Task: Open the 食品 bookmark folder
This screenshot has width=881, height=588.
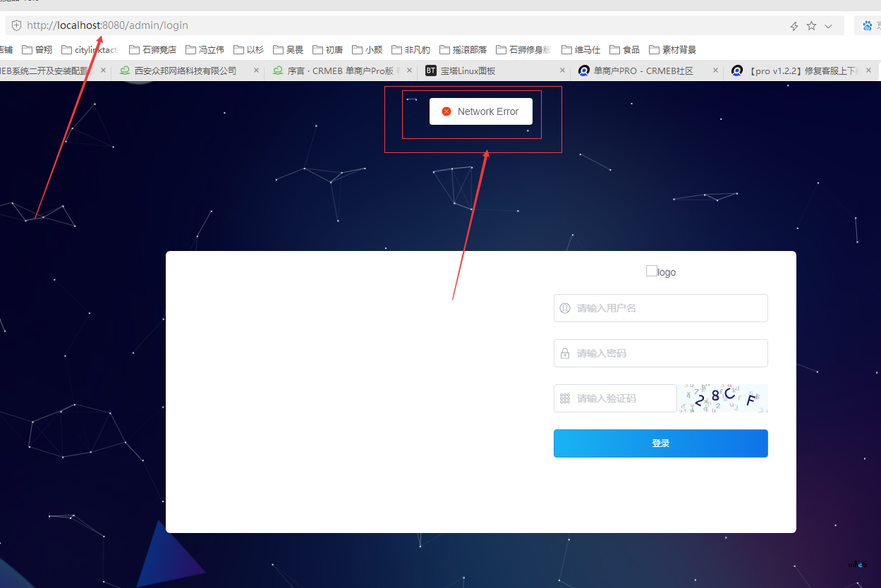Action: coord(625,49)
